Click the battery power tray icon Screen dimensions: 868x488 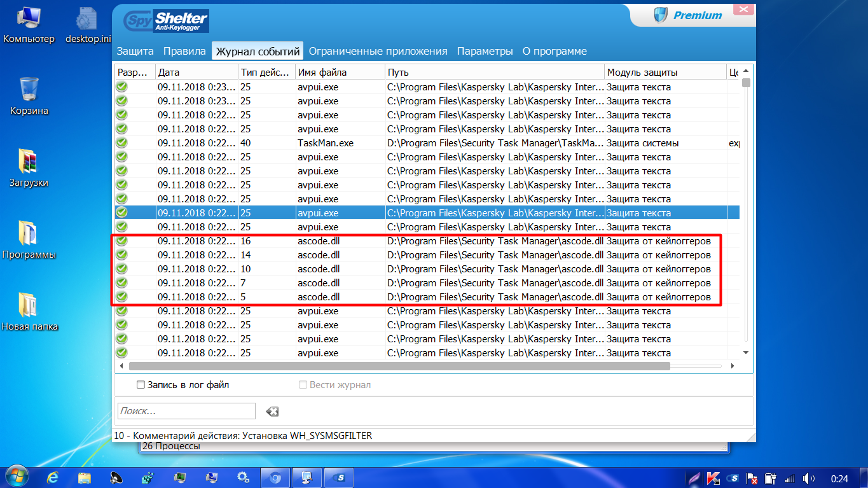click(771, 478)
